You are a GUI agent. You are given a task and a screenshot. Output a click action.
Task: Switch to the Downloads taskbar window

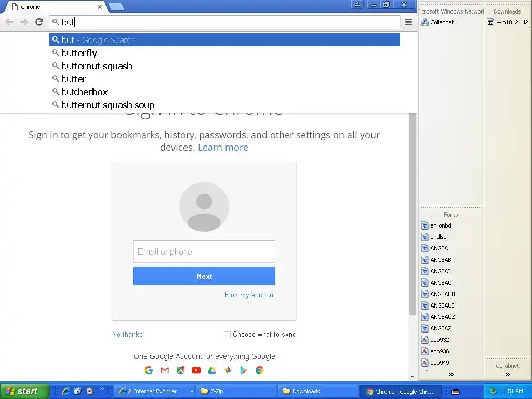point(318,391)
